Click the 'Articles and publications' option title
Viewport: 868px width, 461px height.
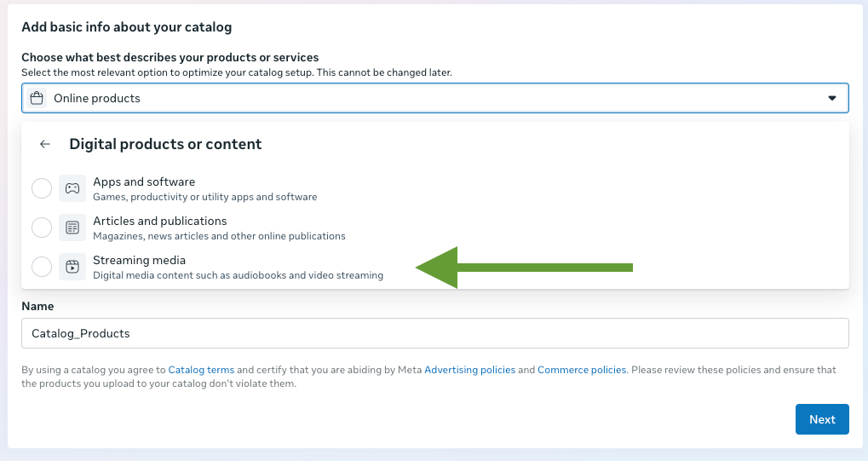(x=160, y=221)
